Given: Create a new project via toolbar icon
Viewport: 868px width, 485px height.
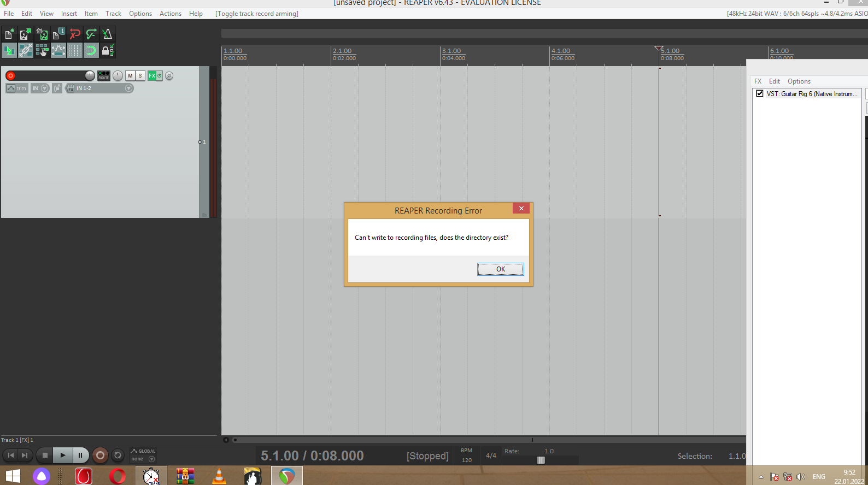Looking at the screenshot, I should pyautogui.click(x=9, y=34).
